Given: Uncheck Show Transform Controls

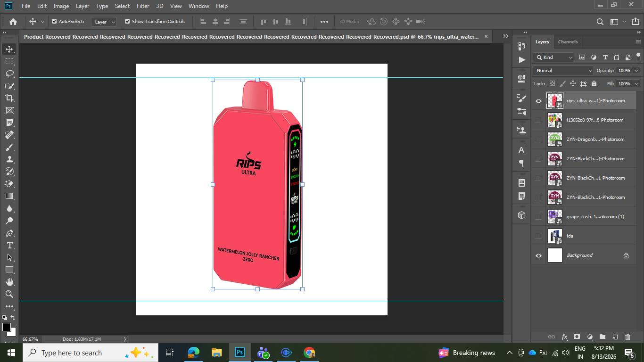Looking at the screenshot, I should pyautogui.click(x=127, y=21).
